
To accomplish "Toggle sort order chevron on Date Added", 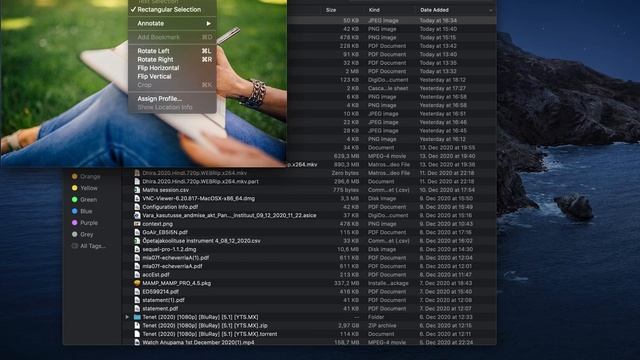I will click(491, 10).
